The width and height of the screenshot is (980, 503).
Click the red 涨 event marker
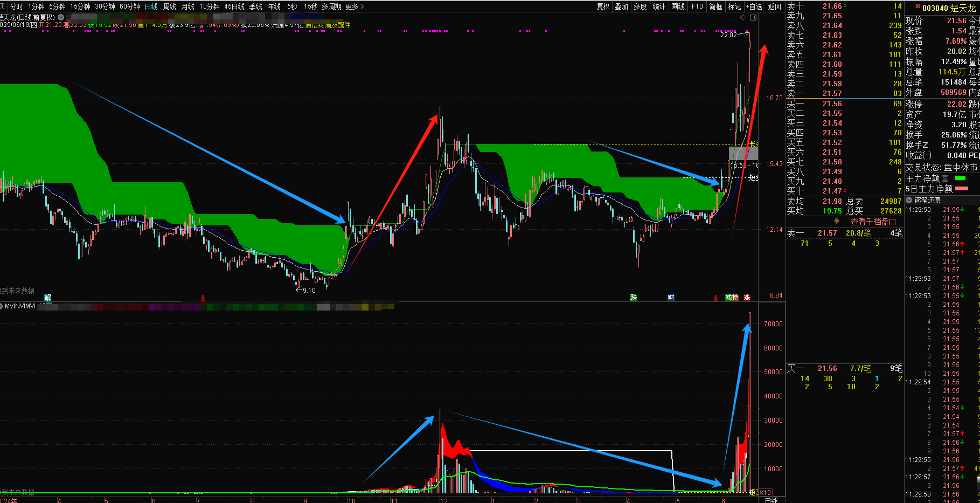[747, 298]
